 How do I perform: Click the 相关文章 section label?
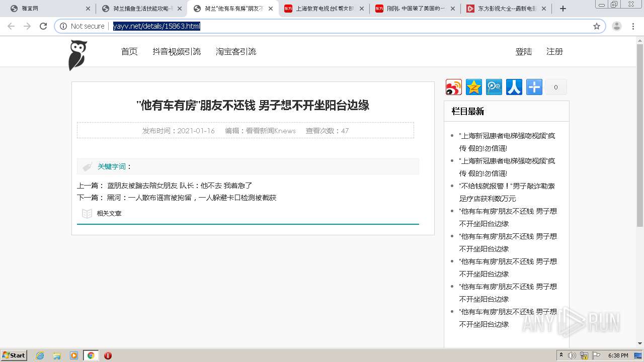pos(109,214)
